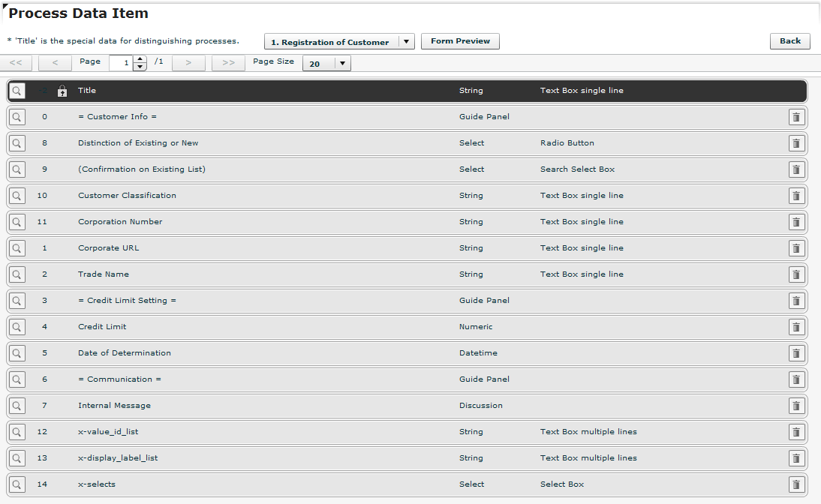Delete the Trade Name item via trash icon
Screen dimensions: 821x504
point(796,274)
